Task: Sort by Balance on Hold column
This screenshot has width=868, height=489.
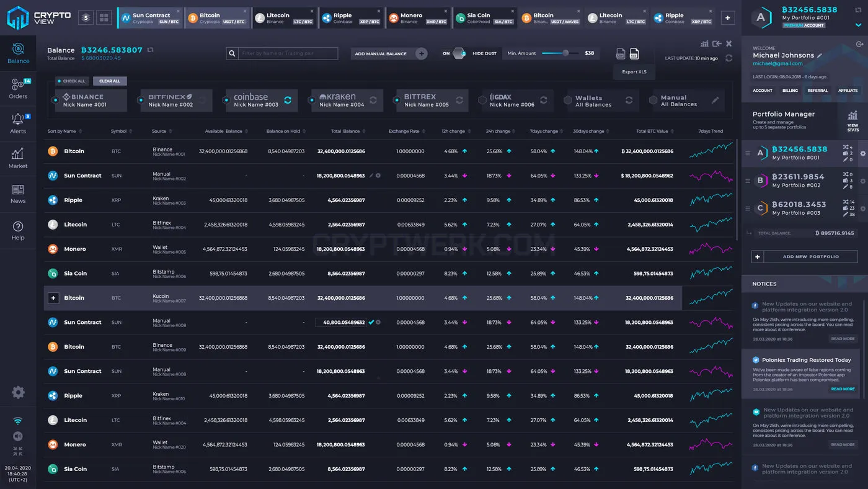Action: pyautogui.click(x=286, y=131)
